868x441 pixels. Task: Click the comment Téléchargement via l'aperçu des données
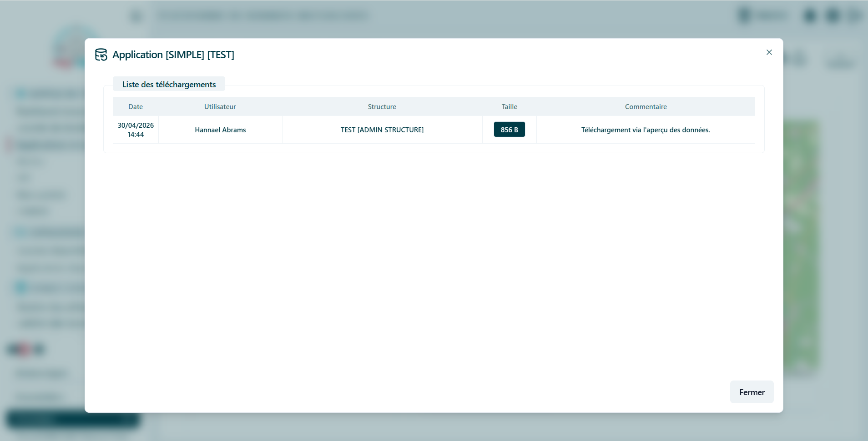click(646, 130)
